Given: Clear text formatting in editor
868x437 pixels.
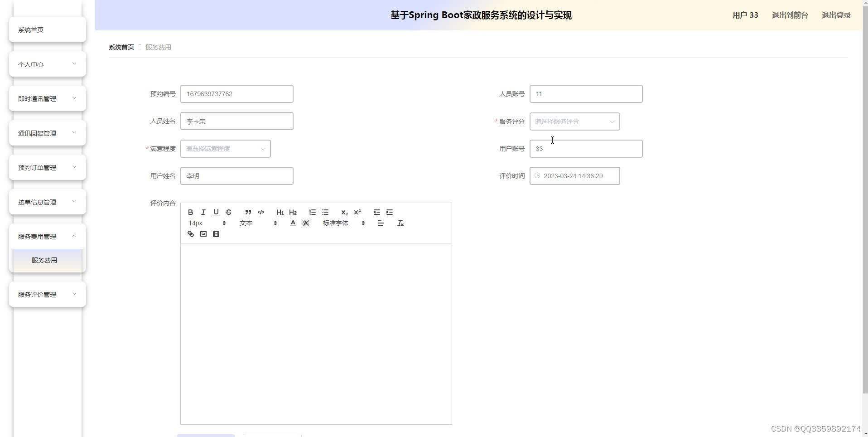Looking at the screenshot, I should tap(400, 223).
